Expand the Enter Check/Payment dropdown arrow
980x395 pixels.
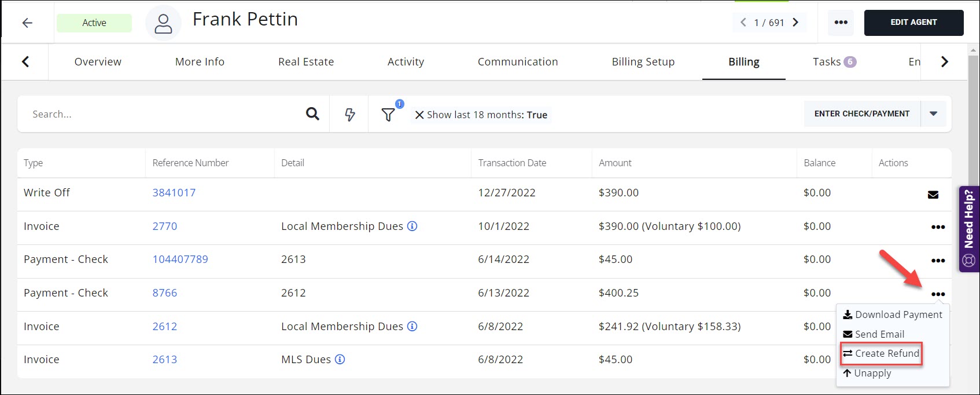coord(933,114)
